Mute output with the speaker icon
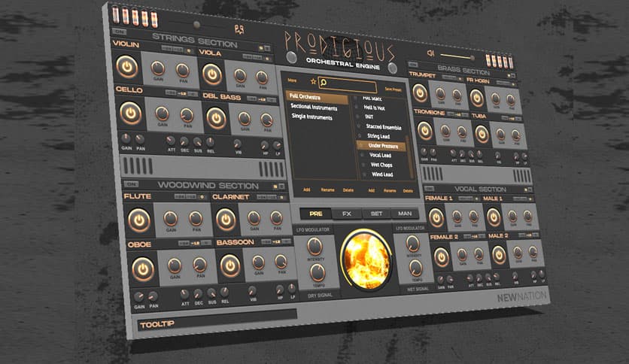The height and width of the screenshot is (364, 629). [431, 53]
